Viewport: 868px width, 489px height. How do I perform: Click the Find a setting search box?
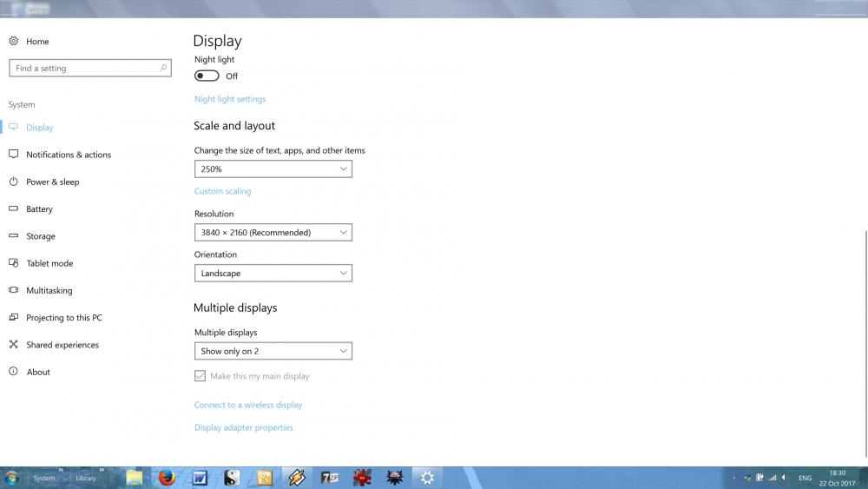[89, 68]
